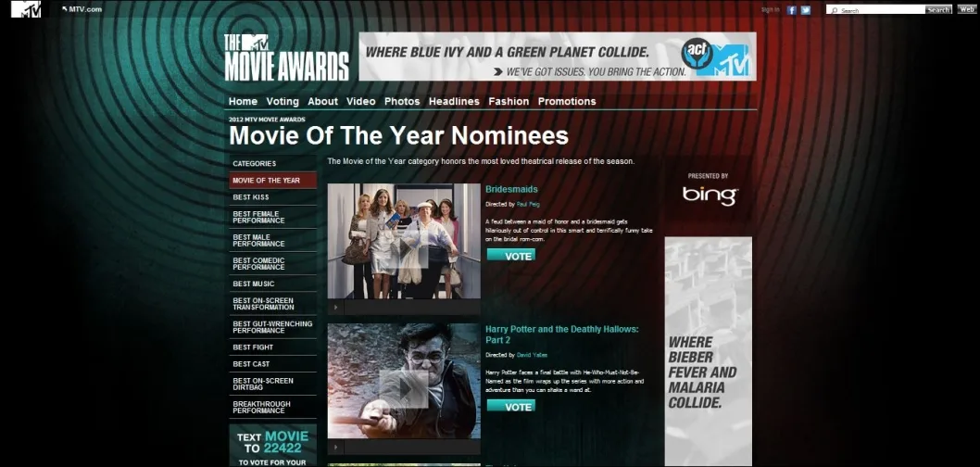Open the Headlines menu item

coord(454,101)
